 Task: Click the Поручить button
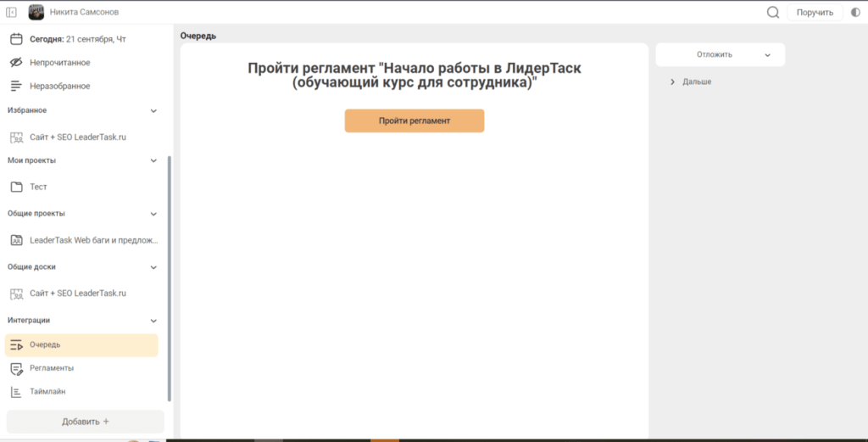point(815,12)
